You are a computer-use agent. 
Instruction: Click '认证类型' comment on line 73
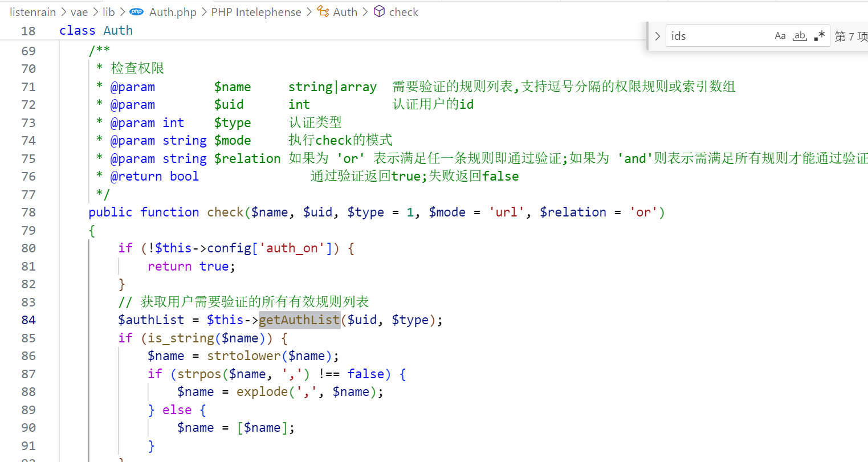click(x=315, y=122)
